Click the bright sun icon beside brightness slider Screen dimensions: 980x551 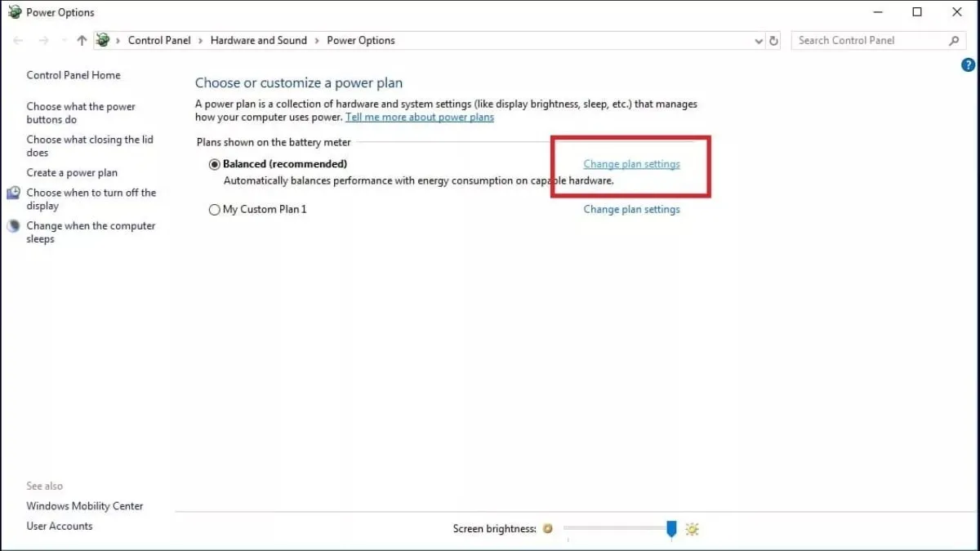693,529
